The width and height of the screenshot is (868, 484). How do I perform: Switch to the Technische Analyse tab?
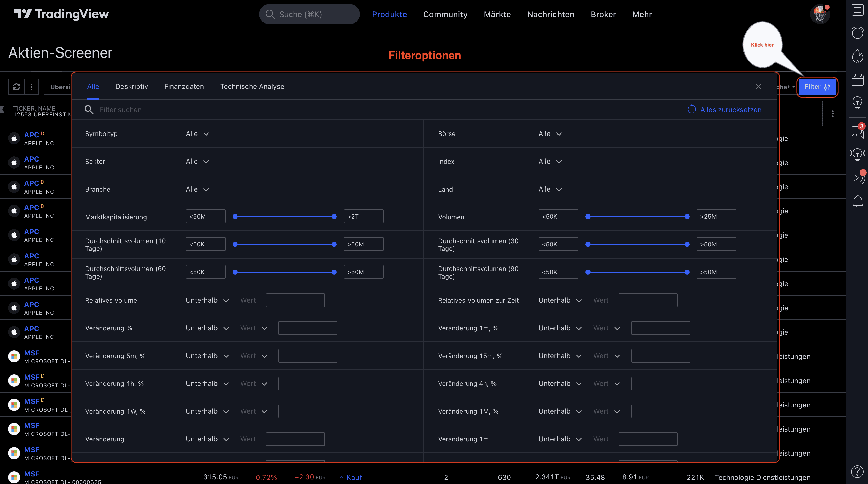[x=252, y=86]
